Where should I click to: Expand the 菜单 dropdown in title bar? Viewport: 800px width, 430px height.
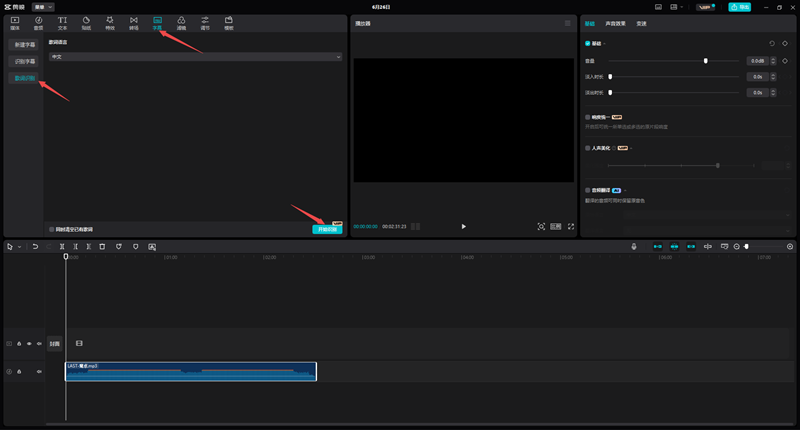click(x=44, y=6)
